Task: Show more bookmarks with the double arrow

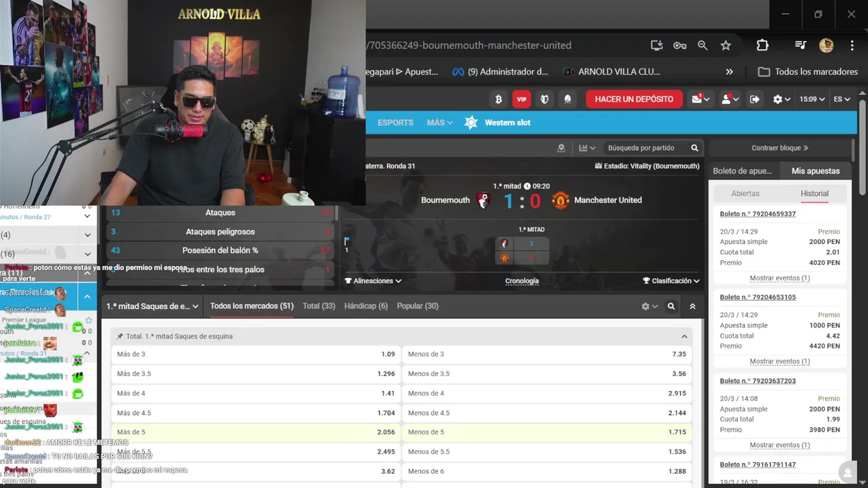Action: (x=729, y=72)
